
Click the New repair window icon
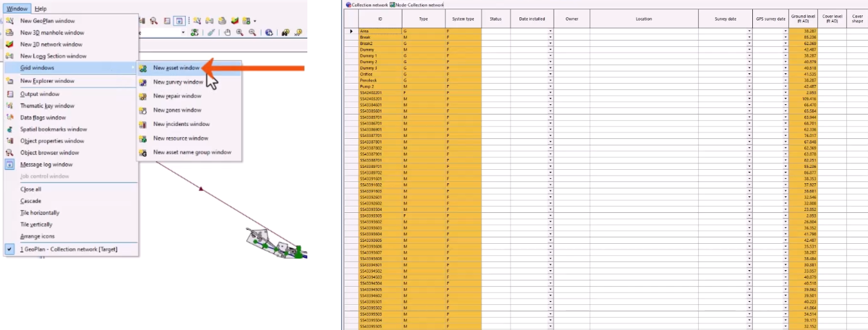point(143,96)
